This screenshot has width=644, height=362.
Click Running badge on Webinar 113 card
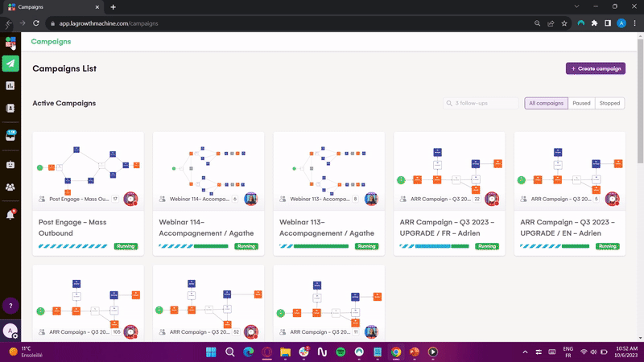coord(366,246)
